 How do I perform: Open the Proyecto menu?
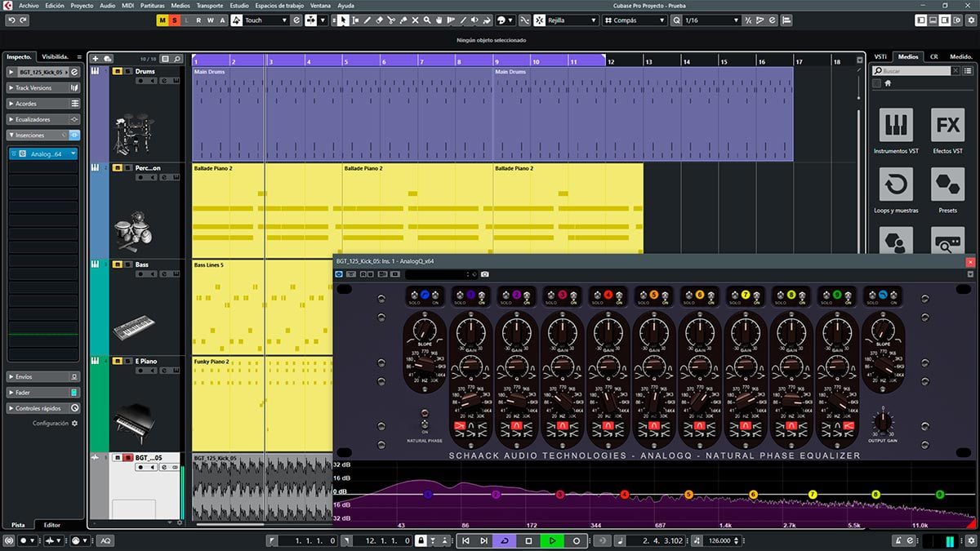(x=82, y=5)
